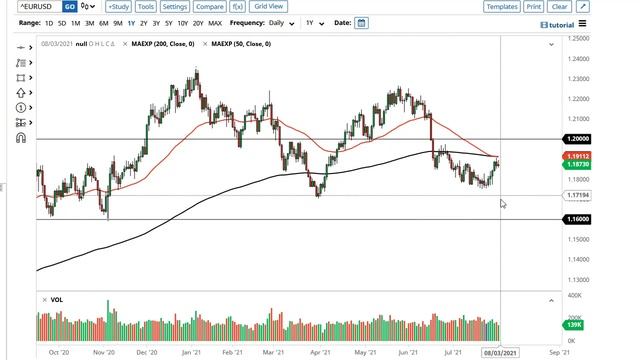This screenshot has width=640, height=360.
Task: Click the green 1.18730 last price label
Action: click(x=577, y=164)
